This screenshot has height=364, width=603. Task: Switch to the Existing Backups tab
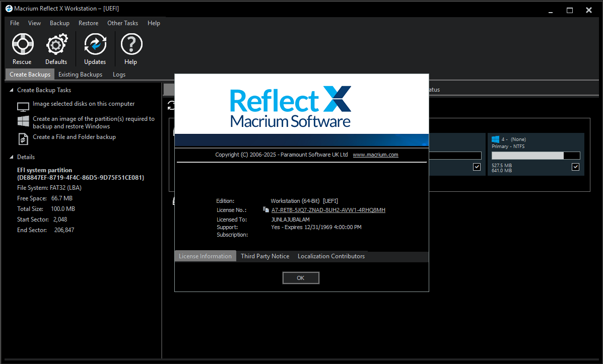(81, 75)
